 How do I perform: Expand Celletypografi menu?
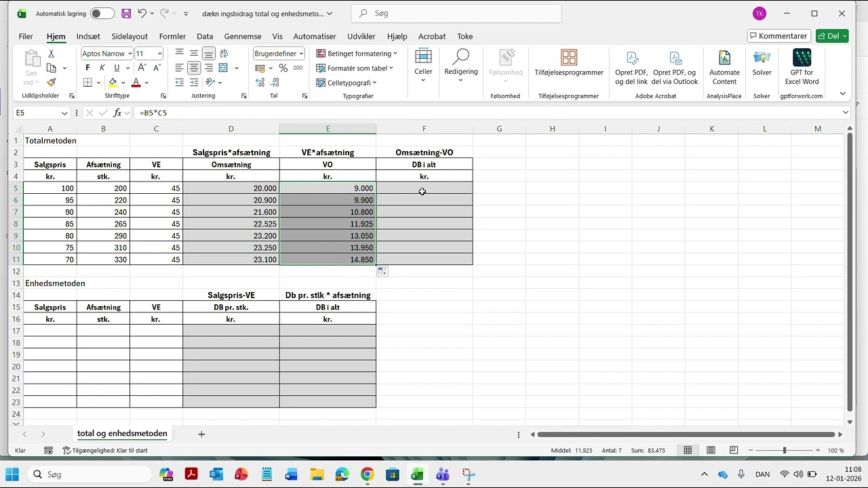(x=347, y=83)
